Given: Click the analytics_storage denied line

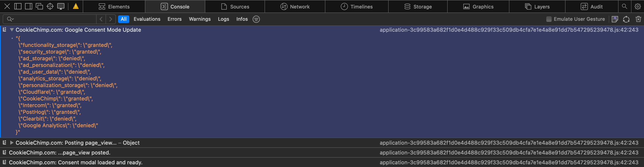Looking at the screenshot, I should click(x=60, y=79).
